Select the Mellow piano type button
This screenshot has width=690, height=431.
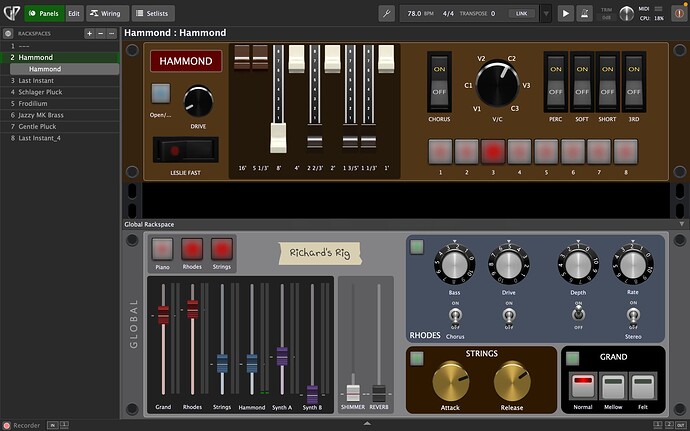pyautogui.click(x=613, y=386)
